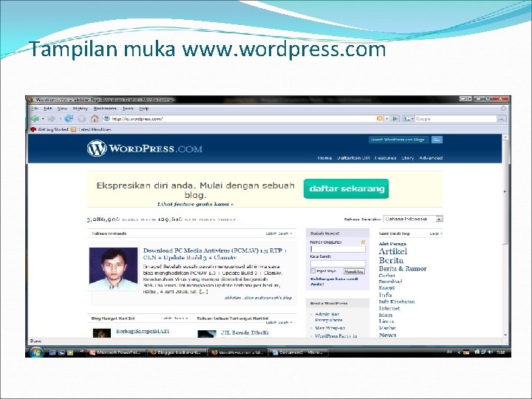The width and height of the screenshot is (532, 399).
Task: Open the Info Kesehatan tag
Action: tap(397, 301)
